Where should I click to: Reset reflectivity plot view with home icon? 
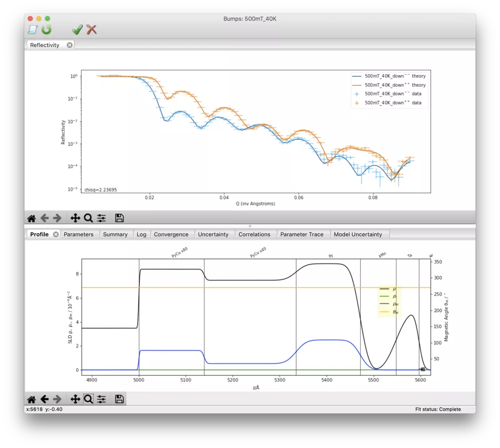click(x=31, y=218)
